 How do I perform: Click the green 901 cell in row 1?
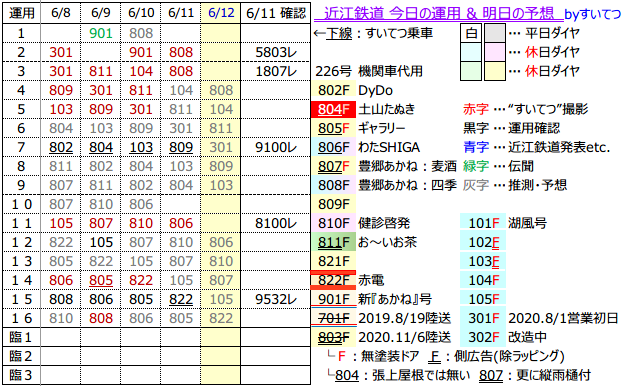101,33
